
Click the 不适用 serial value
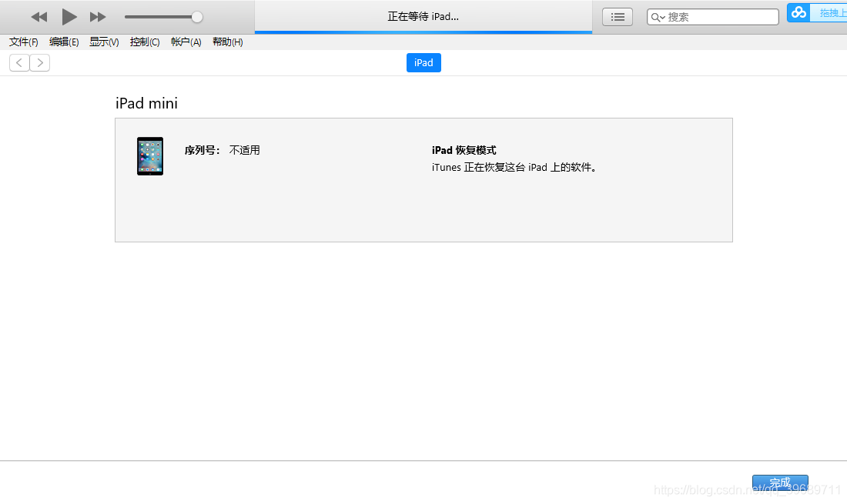[245, 150]
